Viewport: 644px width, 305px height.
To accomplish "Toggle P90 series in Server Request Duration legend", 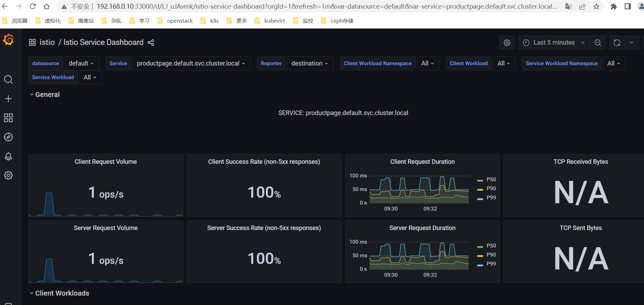I will (491, 255).
